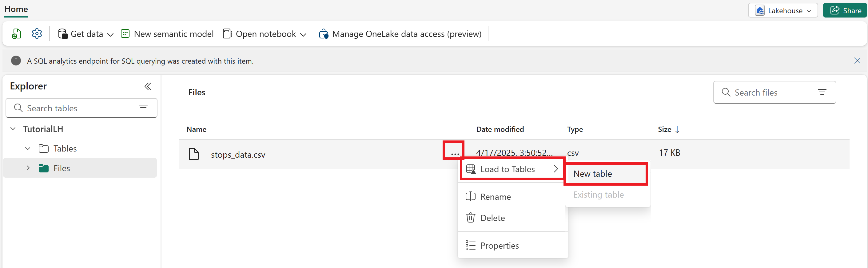Switch to the Home tab
This screenshot has width=868, height=268.
(x=16, y=9)
